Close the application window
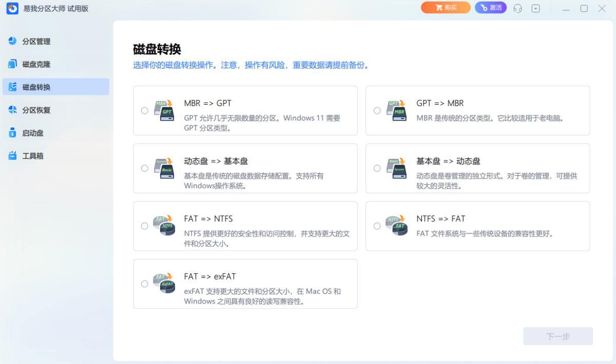Image resolution: width=616 pixels, height=364 pixels. tap(602, 8)
